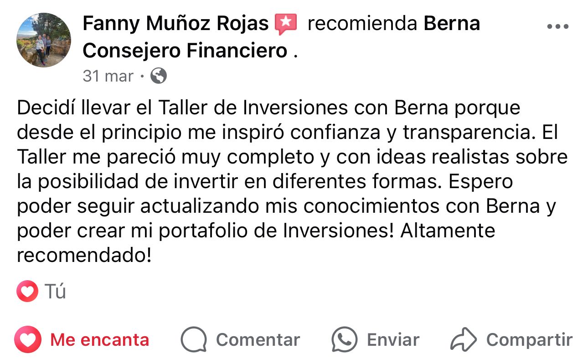Click the "31 mar" post timestamp
Screen dimensions: 588x364
point(108,76)
